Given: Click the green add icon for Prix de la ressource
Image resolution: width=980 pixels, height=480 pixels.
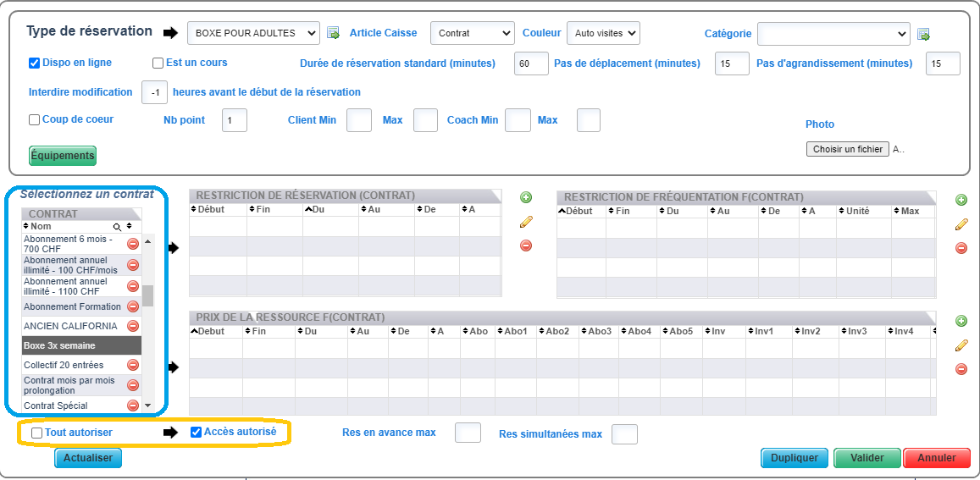Looking at the screenshot, I should point(961,321).
